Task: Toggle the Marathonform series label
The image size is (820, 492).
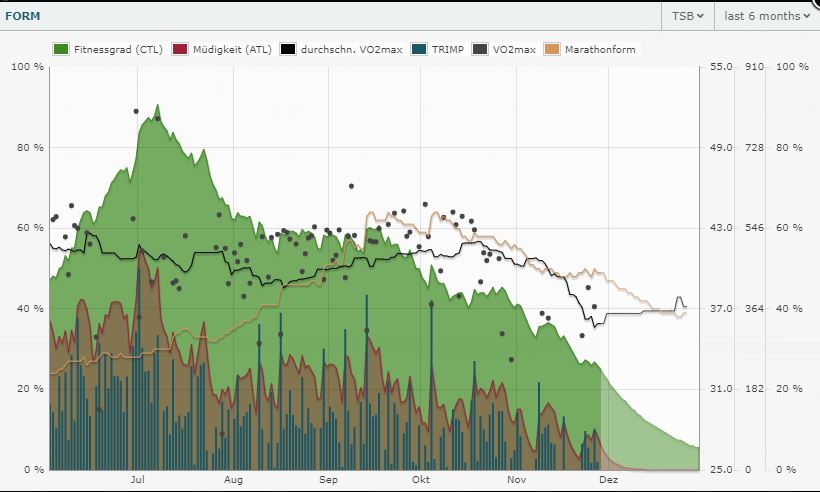Action: 600,49
